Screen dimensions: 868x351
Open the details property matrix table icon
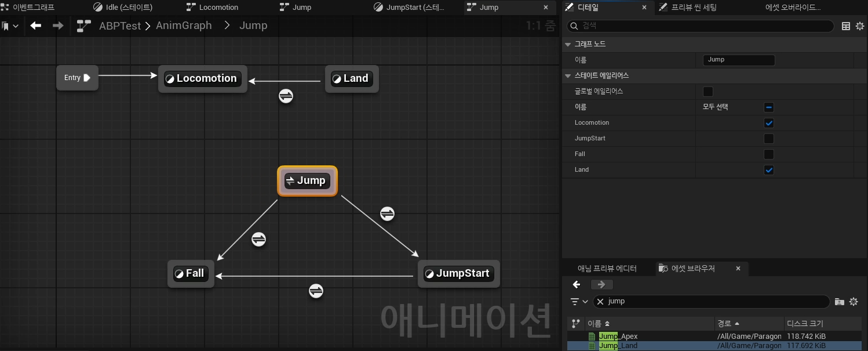tap(846, 26)
